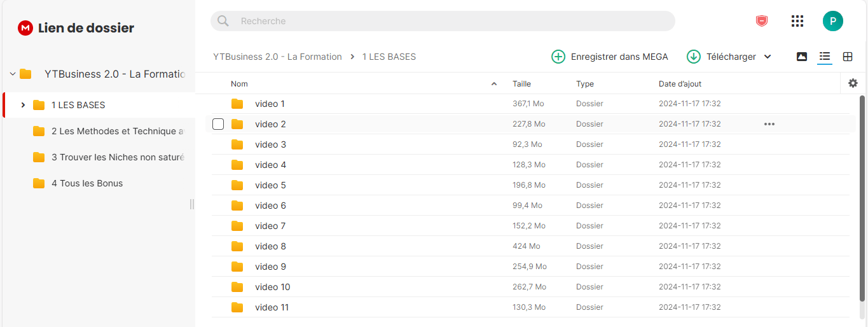
Task: Click the folder icon of video 7
Action: coord(237,226)
